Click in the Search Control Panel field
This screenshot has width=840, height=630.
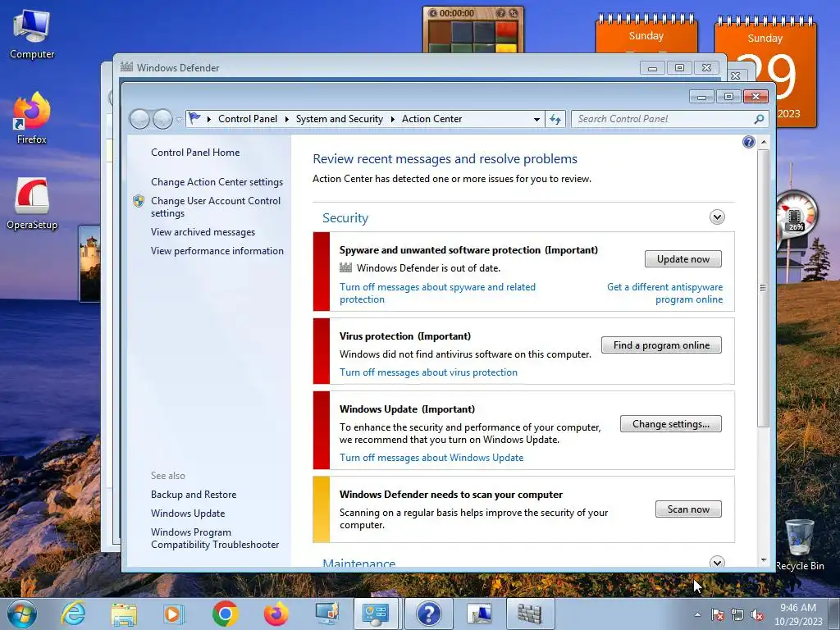point(663,119)
